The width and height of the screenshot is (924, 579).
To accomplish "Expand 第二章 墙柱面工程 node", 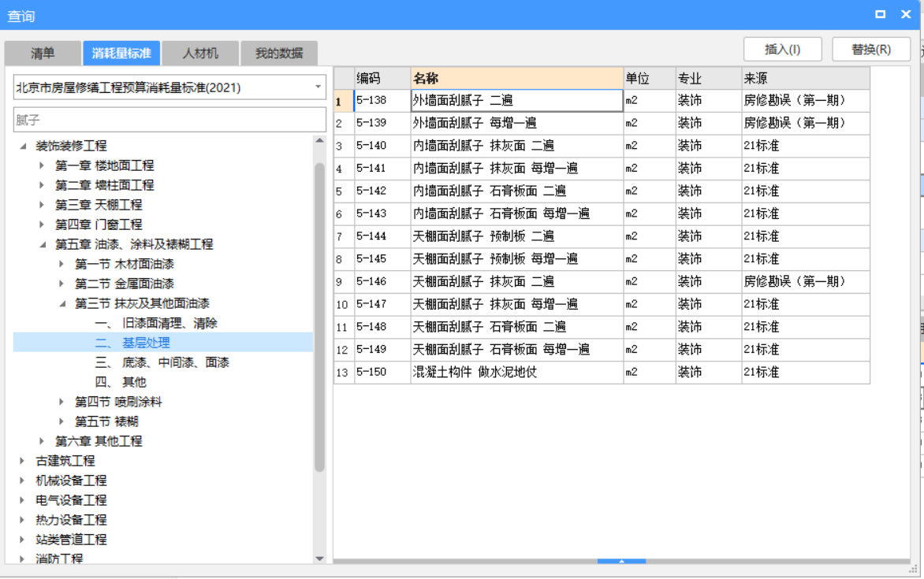I will (42, 185).
